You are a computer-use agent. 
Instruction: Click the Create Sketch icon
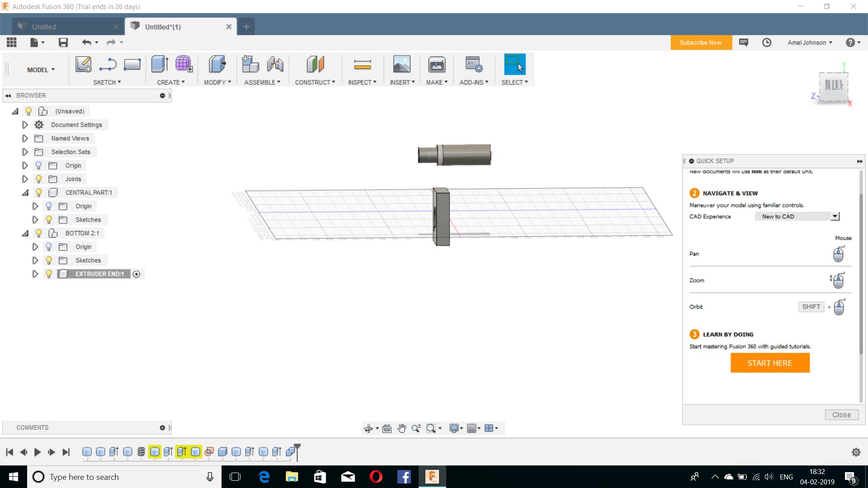[83, 65]
